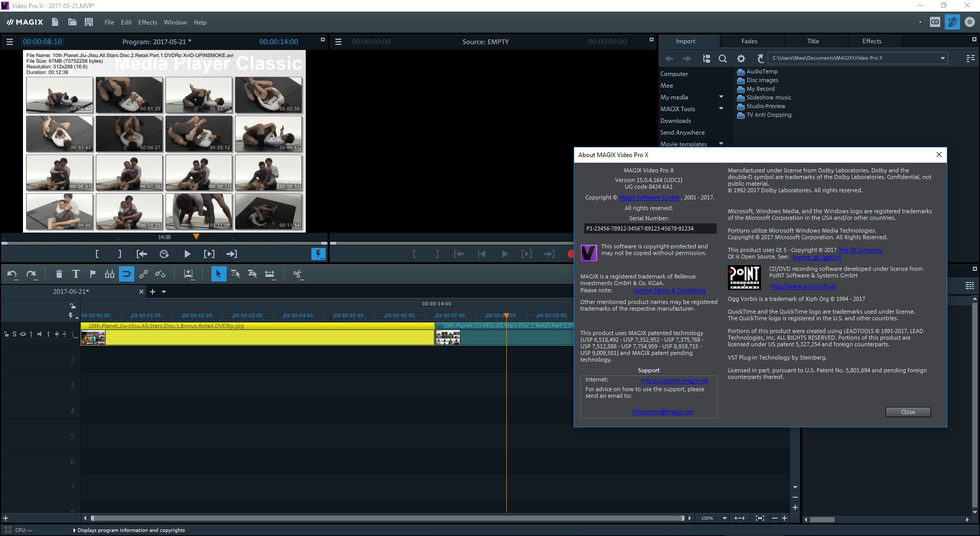Open support.magix.net link
Screen dimensions: 980x536
(674, 380)
